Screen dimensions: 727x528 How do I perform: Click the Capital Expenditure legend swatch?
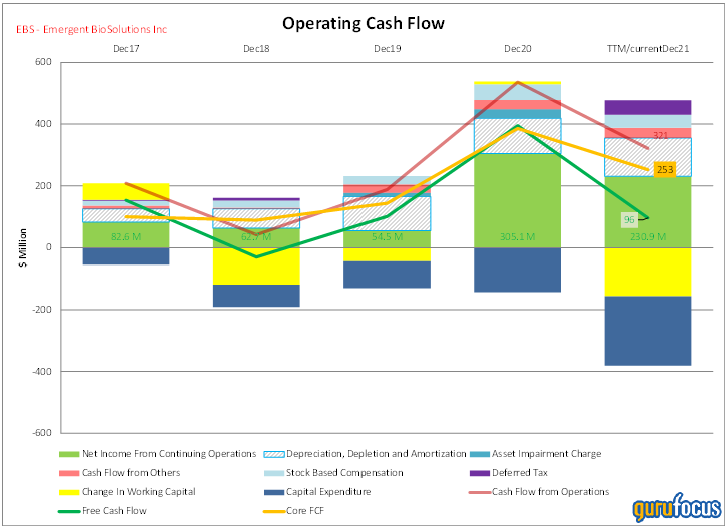[x=274, y=492]
